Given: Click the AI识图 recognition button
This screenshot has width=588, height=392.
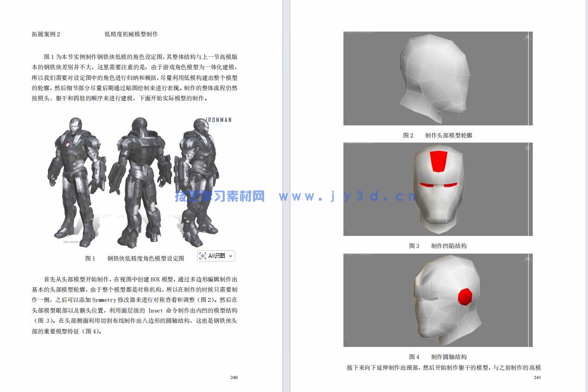Looking at the screenshot, I should [x=214, y=255].
